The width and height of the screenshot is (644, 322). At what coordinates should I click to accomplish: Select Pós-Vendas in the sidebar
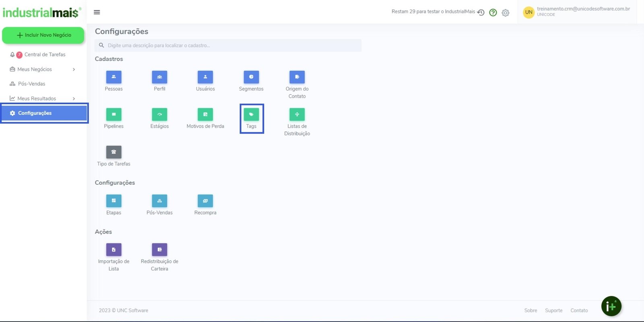pyautogui.click(x=31, y=84)
